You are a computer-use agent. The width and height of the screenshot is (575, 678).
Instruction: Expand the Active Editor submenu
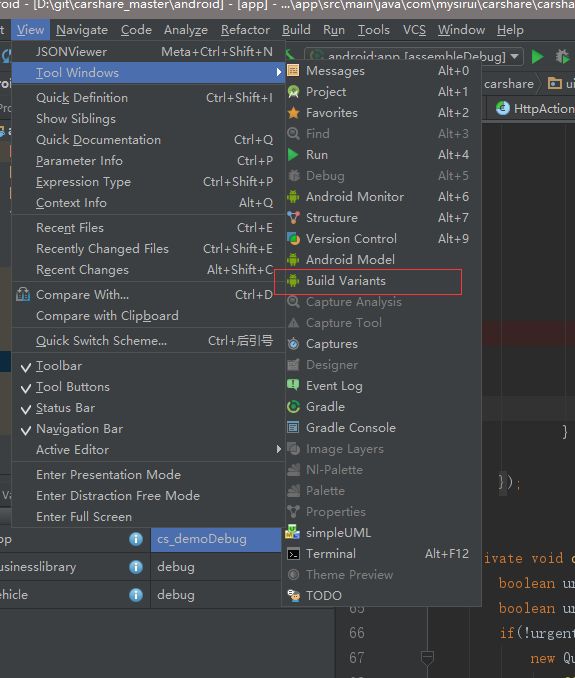[x=148, y=450]
